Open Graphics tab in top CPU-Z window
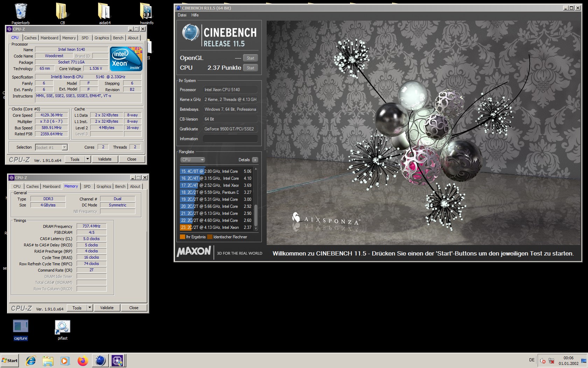Image resolution: width=588 pixels, height=368 pixels. coord(102,38)
